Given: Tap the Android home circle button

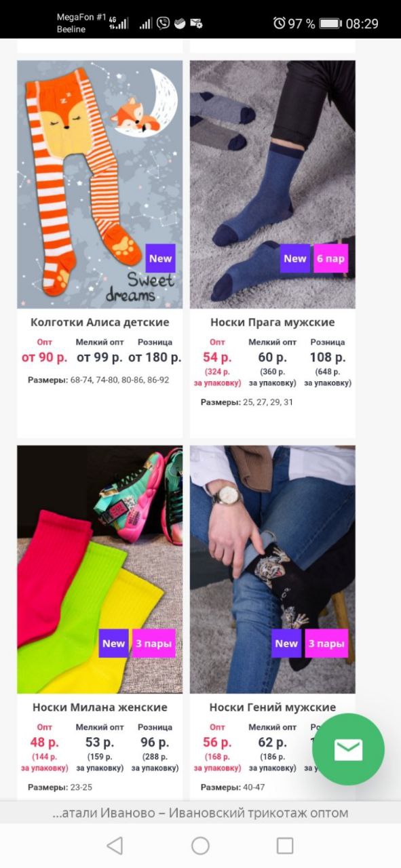Looking at the screenshot, I should click(x=200, y=845).
